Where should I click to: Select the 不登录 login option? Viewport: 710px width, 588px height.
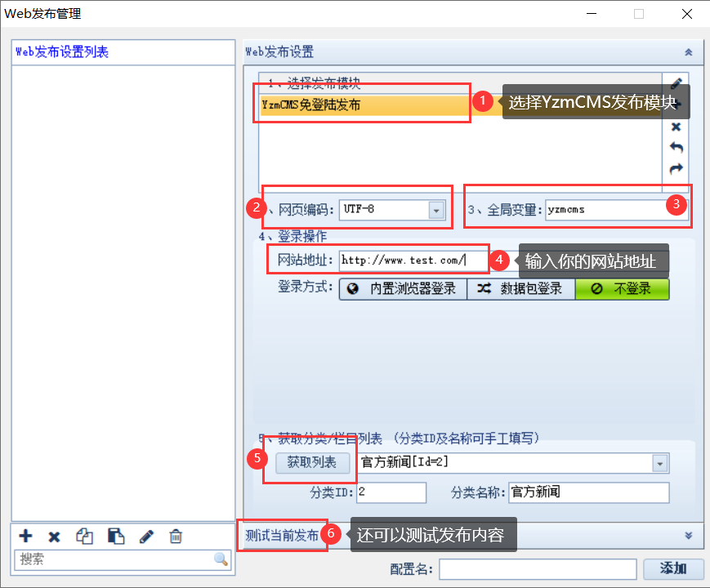pyautogui.click(x=622, y=289)
